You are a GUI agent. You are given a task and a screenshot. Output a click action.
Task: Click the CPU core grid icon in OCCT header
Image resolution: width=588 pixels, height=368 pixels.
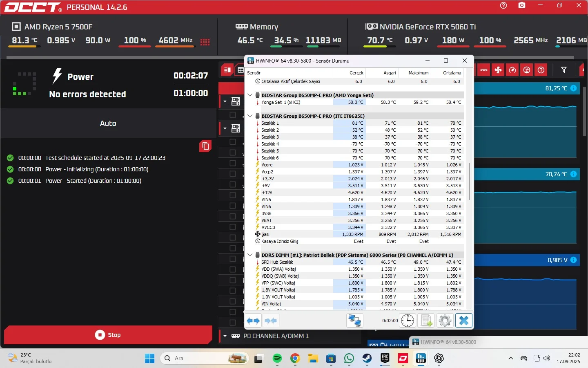point(205,42)
